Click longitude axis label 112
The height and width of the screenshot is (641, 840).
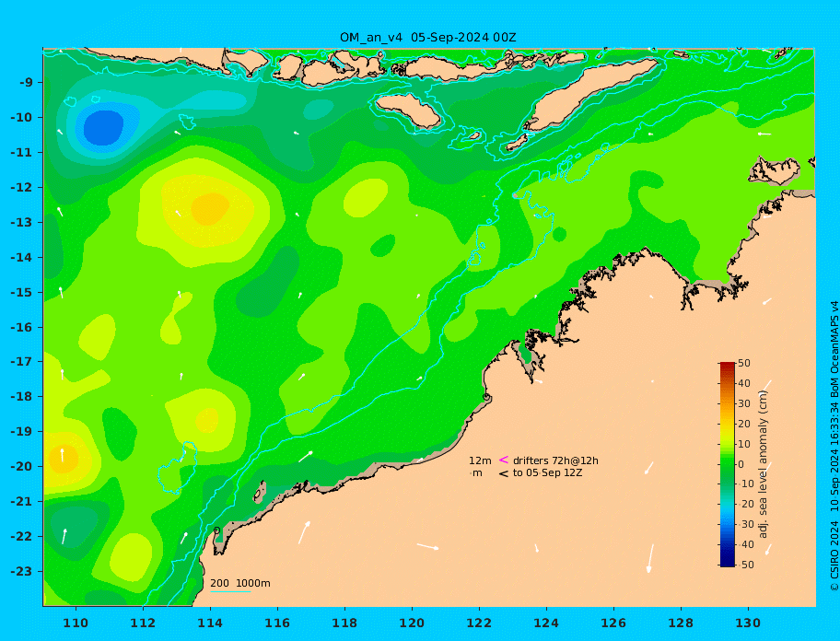tap(143, 623)
